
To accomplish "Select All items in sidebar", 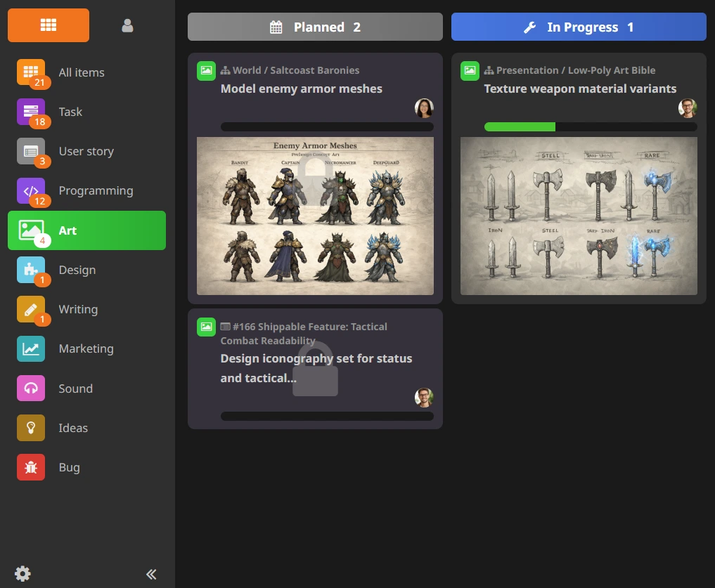I will [x=81, y=72].
